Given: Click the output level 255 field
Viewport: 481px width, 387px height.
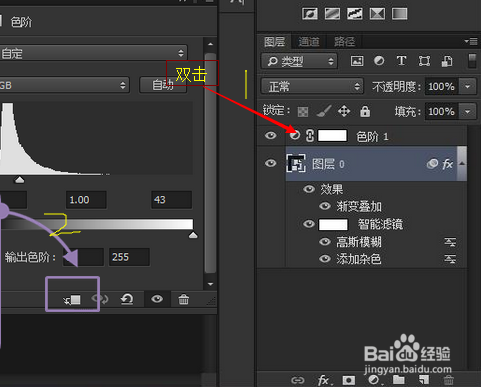Looking at the screenshot, I should (129, 257).
